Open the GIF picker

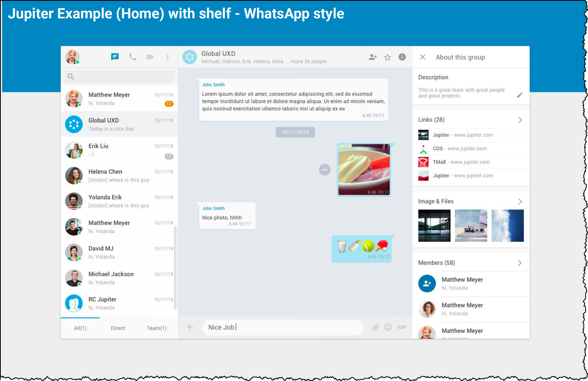tap(402, 327)
